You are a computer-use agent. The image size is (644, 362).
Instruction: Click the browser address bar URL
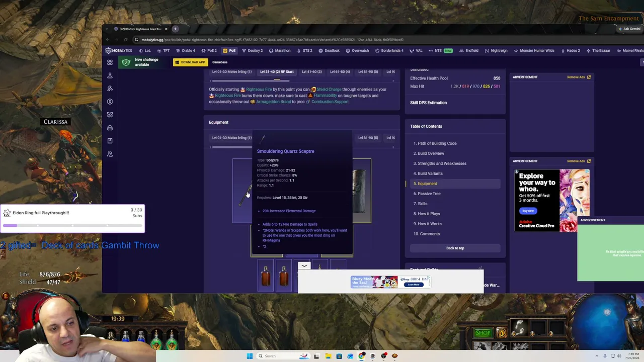pos(272,40)
